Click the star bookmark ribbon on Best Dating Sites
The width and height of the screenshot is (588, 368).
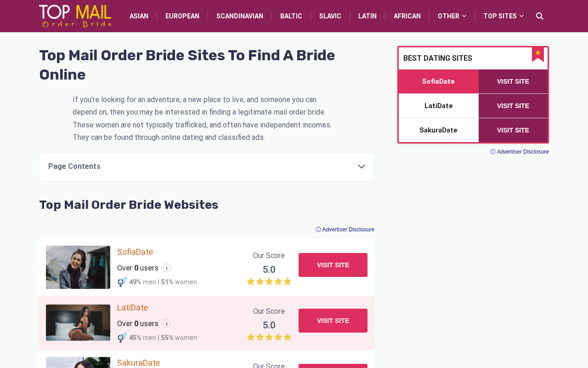(538, 54)
